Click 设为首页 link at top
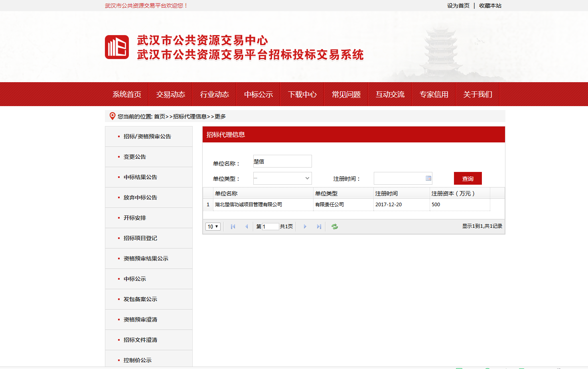The height and width of the screenshot is (369, 588). [458, 6]
